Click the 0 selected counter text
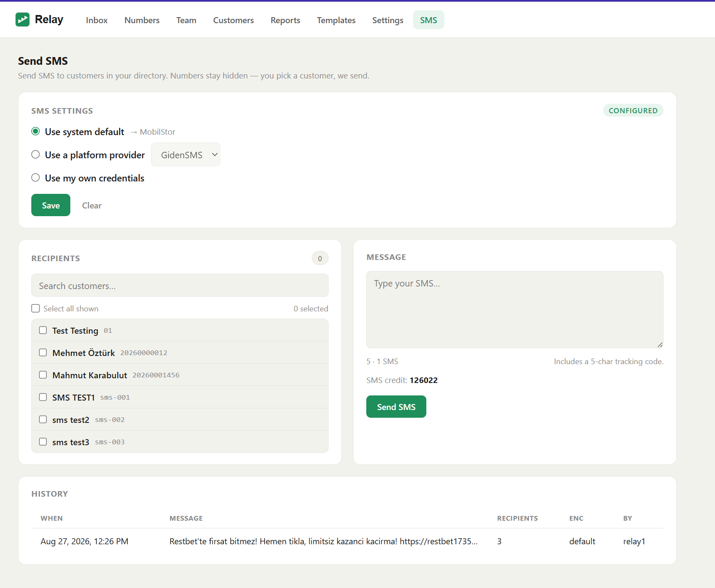Image resolution: width=715 pixels, height=588 pixels. point(311,309)
